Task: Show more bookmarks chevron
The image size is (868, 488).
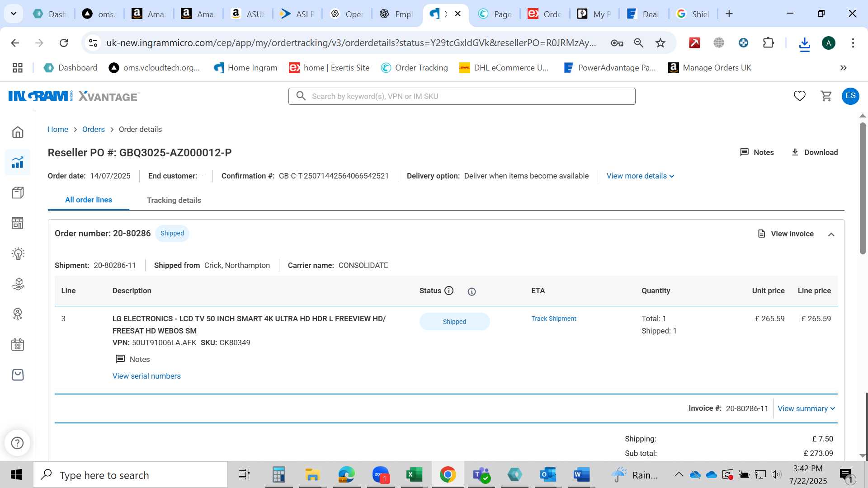Action: point(844,68)
